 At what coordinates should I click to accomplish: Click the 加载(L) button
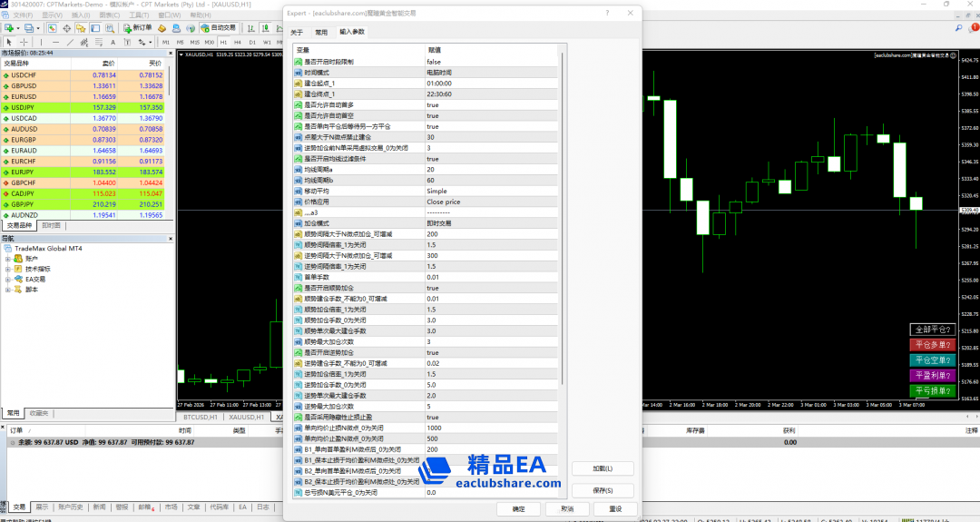click(603, 468)
